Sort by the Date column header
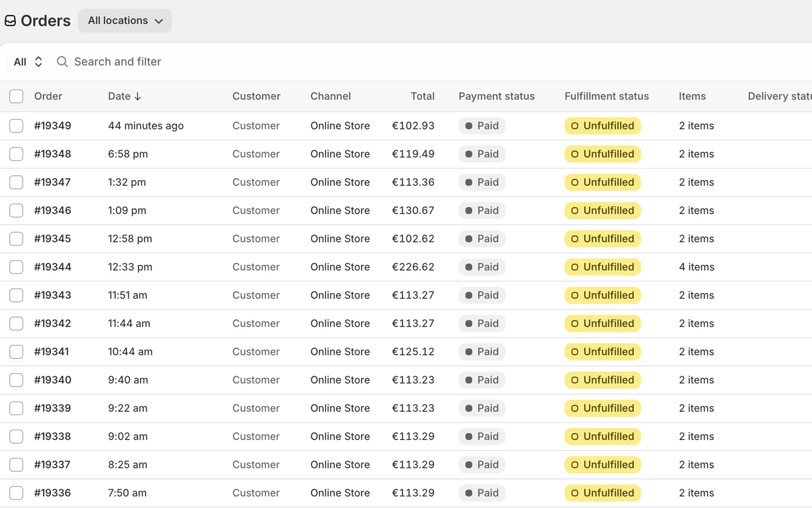This screenshot has width=812, height=508. pyautogui.click(x=124, y=96)
